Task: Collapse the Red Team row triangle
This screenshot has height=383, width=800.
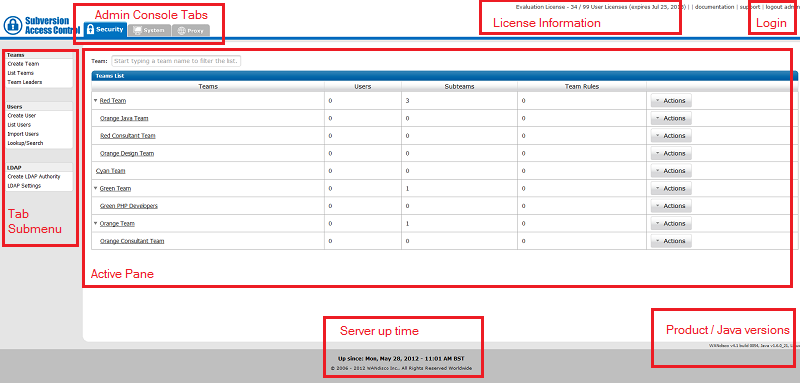Action: click(x=95, y=101)
